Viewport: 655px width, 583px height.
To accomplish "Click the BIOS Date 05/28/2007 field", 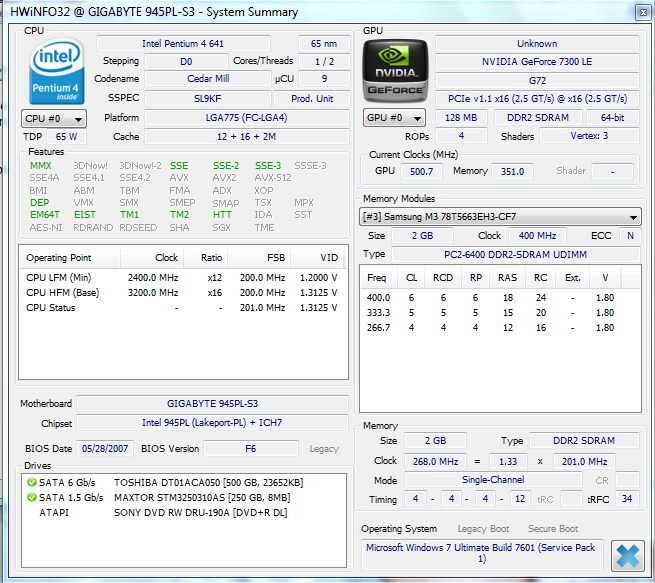I will click(x=105, y=449).
